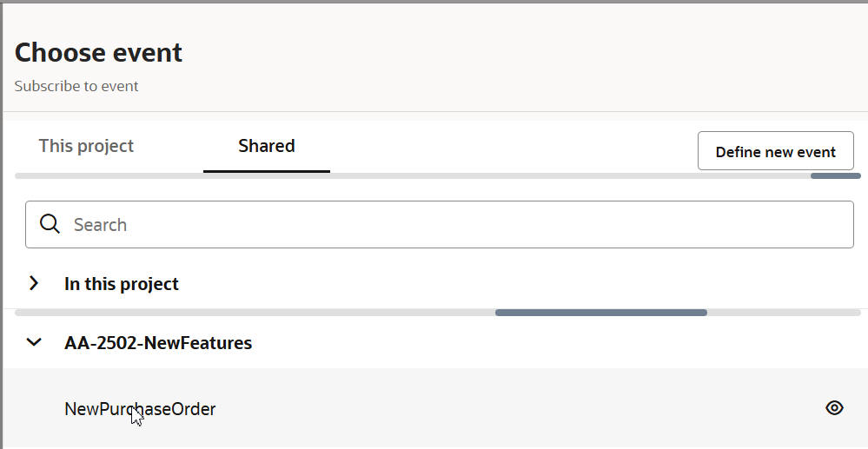Click the Choose event heading
Viewport: 868px width, 449px height.
point(98,53)
